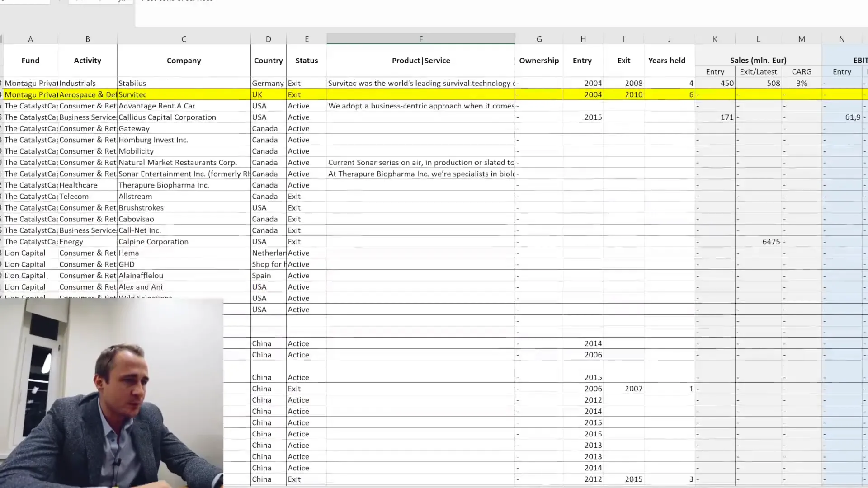Click the Product|Service header cell
The image size is (868, 488).
tap(421, 61)
